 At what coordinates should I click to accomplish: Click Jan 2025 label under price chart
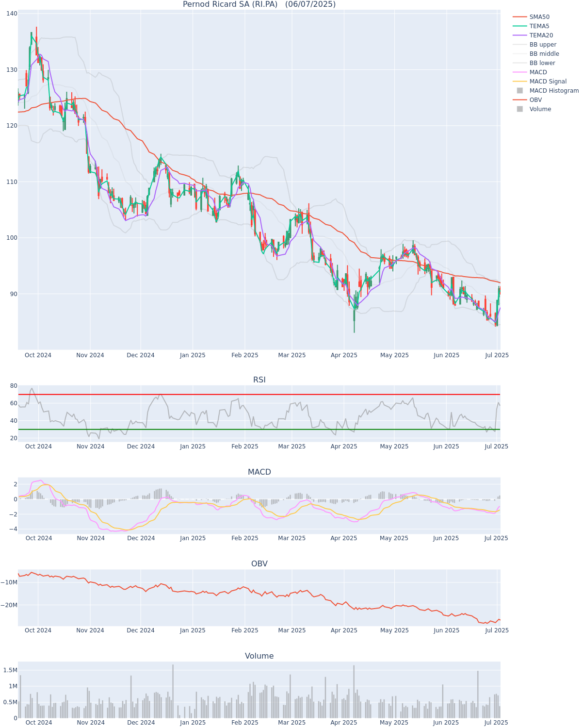(193, 355)
